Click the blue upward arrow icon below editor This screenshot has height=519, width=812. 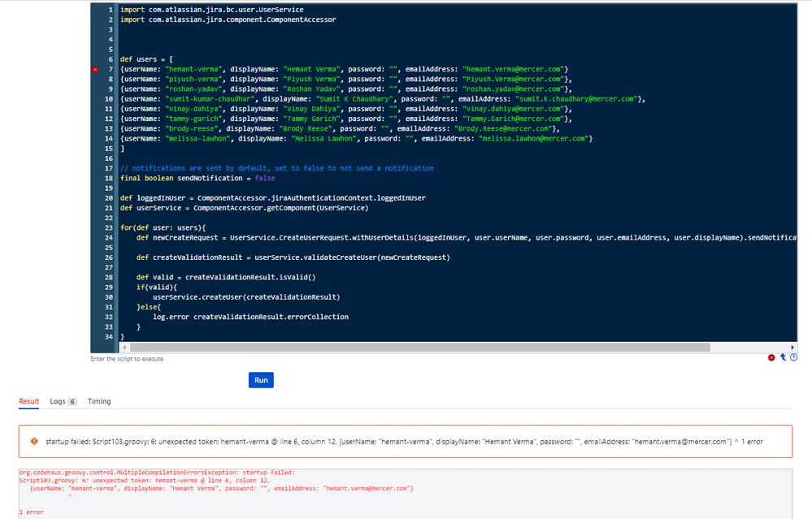coord(783,357)
